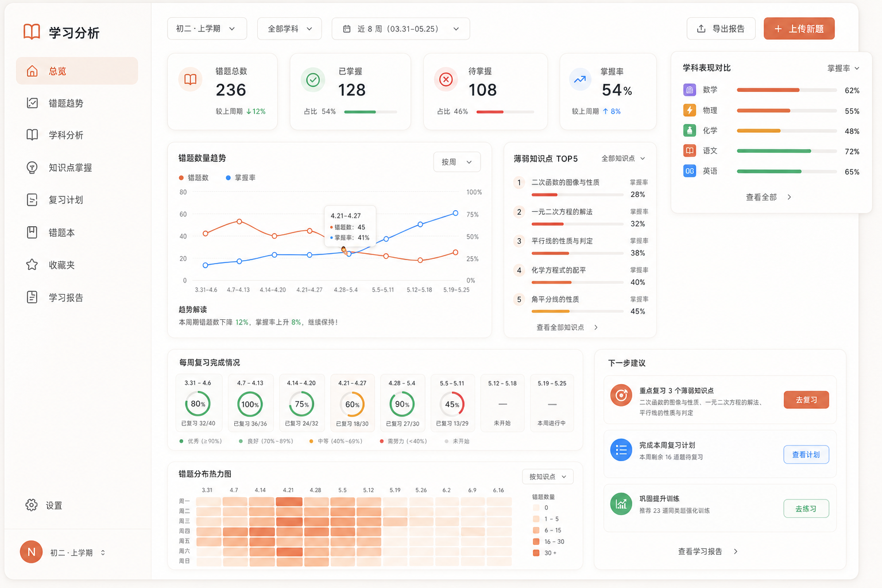Open the 全部知识点 filter in weak points panel

coord(623,158)
